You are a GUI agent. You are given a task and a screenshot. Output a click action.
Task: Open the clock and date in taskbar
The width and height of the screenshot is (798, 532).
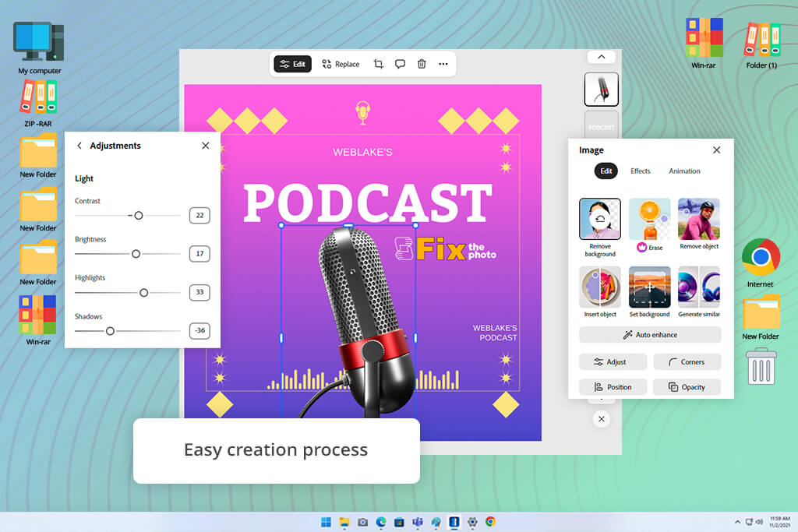[x=779, y=522]
